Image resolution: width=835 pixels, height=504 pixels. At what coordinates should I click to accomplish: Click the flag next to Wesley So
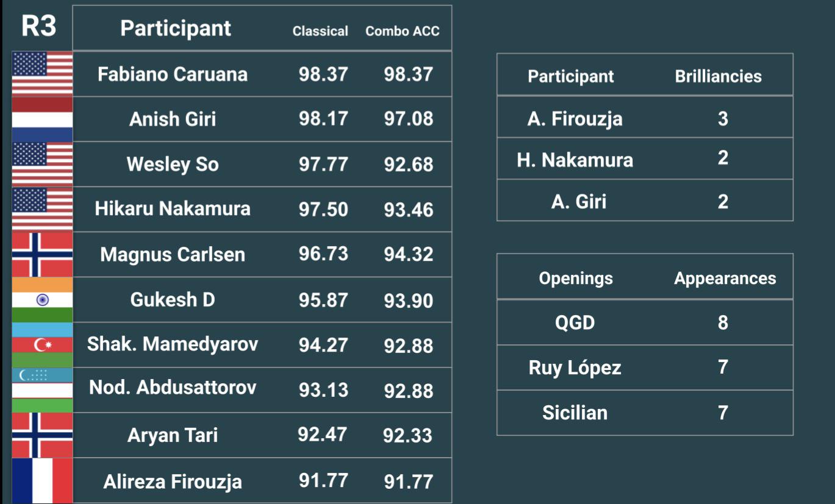coord(42,164)
